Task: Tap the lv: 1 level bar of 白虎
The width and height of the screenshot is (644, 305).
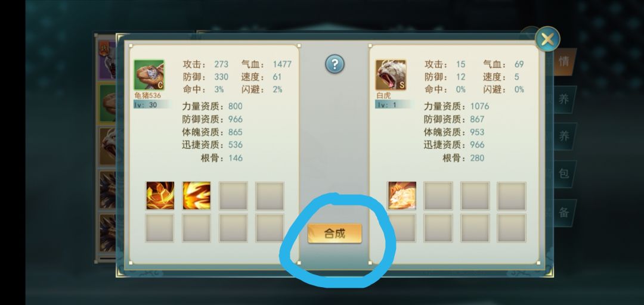Action: (392, 105)
